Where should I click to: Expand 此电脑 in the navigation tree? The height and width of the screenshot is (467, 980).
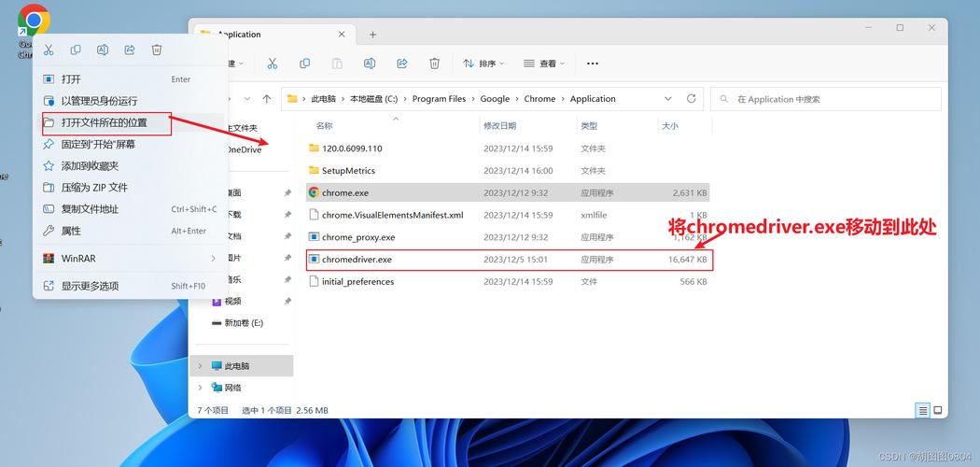tap(200, 366)
